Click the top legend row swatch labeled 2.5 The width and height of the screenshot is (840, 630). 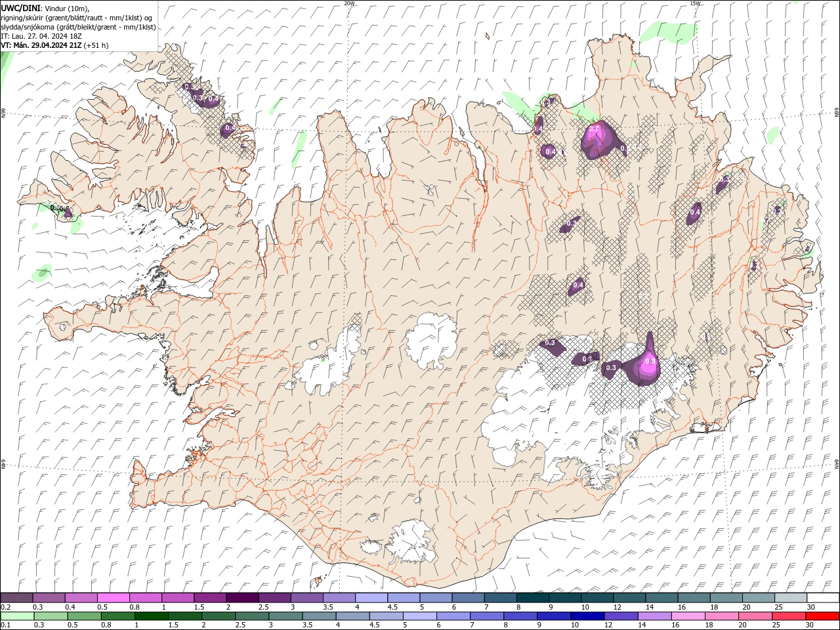click(x=274, y=598)
